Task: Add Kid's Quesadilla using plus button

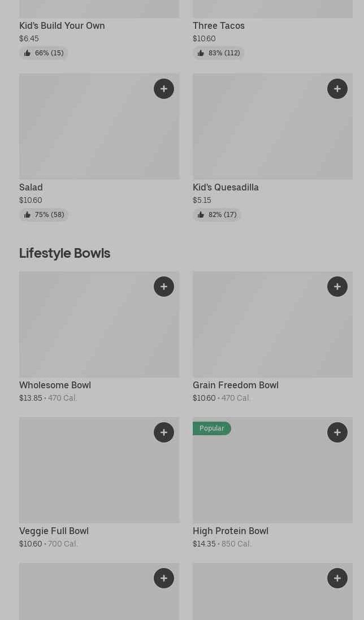Action: (x=337, y=89)
